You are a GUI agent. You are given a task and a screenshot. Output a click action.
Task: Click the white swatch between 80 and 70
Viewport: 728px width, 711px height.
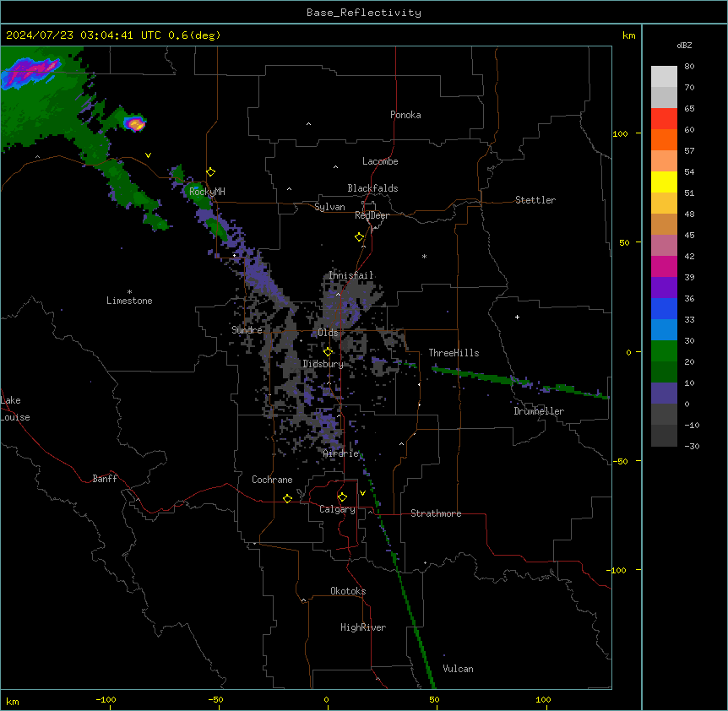[x=664, y=77]
